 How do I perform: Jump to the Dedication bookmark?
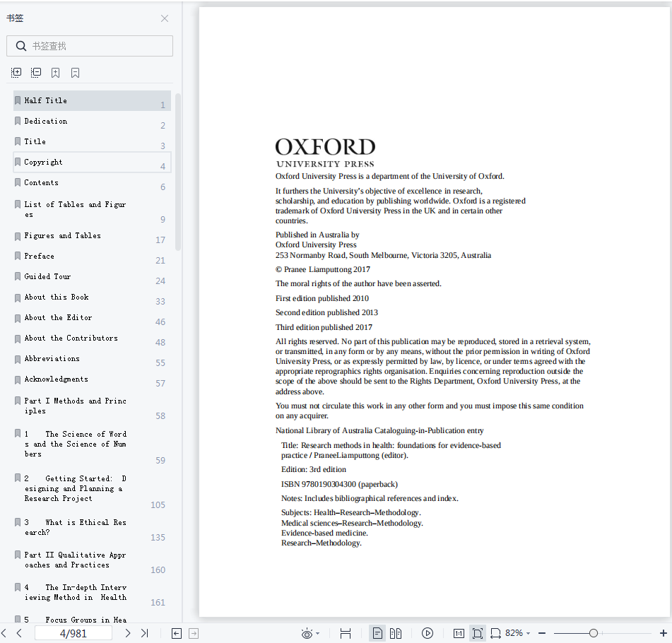click(x=92, y=122)
